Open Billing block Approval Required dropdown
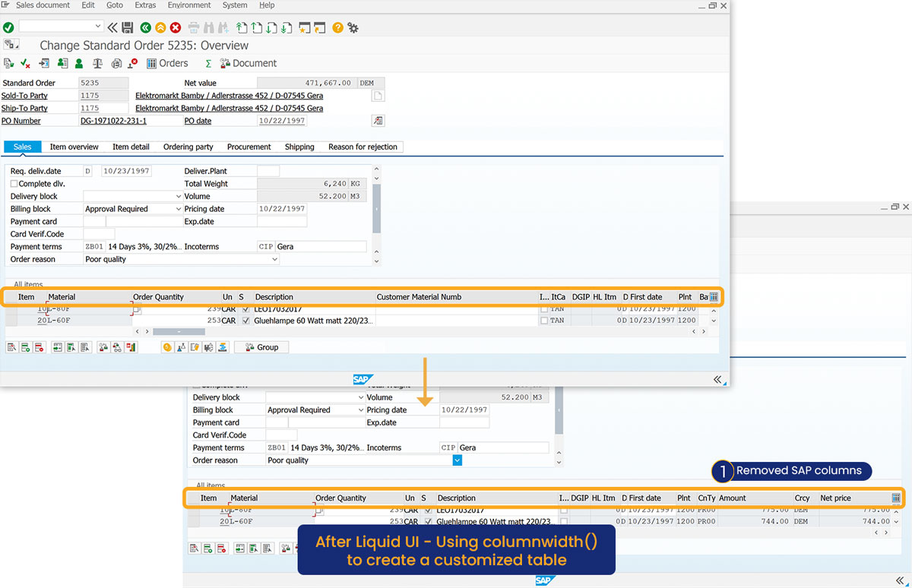 click(x=179, y=209)
